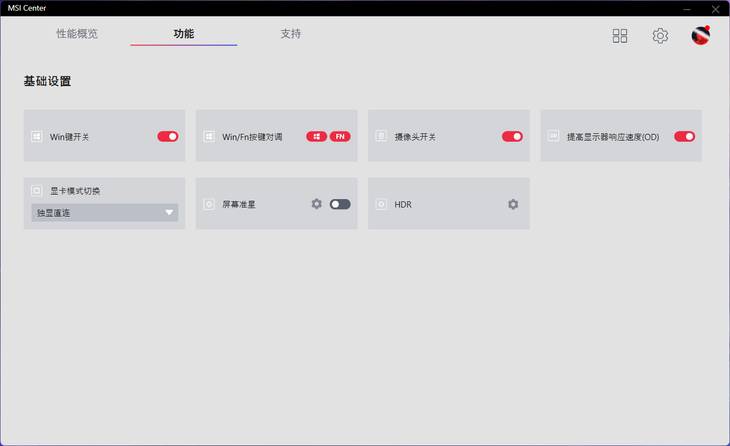Click the 提高显示器响应速度(OD) label
The width and height of the screenshot is (730, 446).
[613, 137]
